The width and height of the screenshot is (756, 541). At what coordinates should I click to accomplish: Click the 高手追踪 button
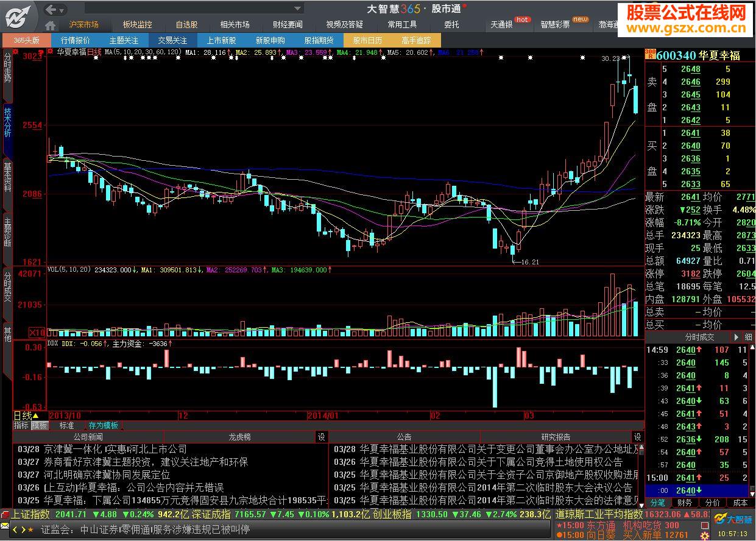(x=417, y=41)
